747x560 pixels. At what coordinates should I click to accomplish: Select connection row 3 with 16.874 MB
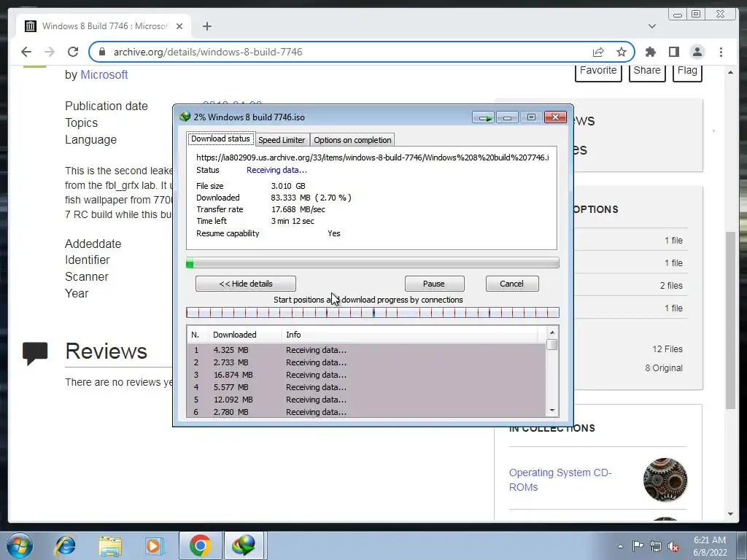tap(366, 375)
